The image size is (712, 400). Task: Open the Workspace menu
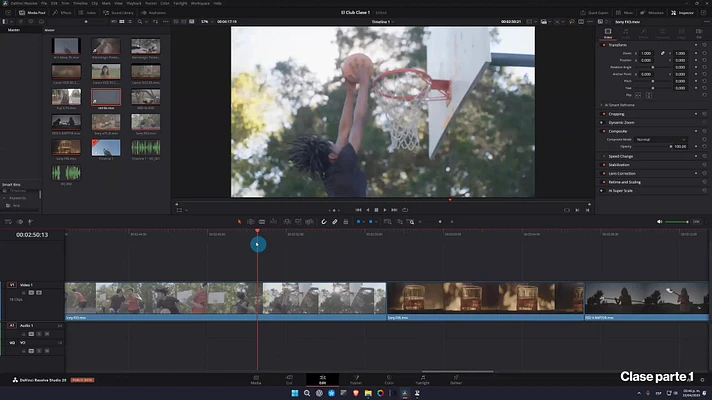pos(200,3)
